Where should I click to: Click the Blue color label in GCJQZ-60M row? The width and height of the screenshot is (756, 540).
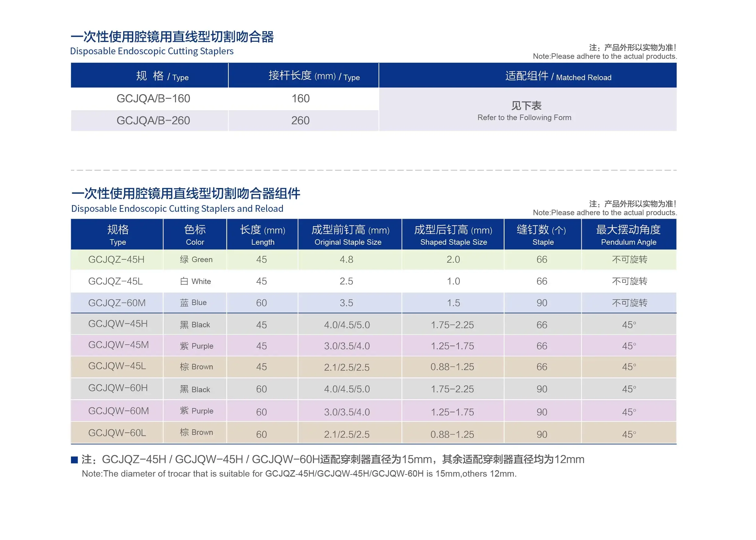click(x=194, y=303)
